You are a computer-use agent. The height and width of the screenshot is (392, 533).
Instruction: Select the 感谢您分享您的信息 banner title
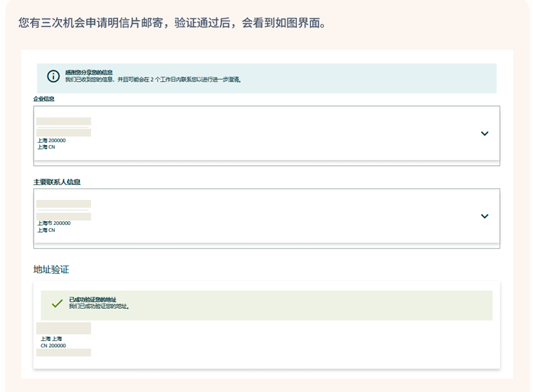tap(89, 73)
